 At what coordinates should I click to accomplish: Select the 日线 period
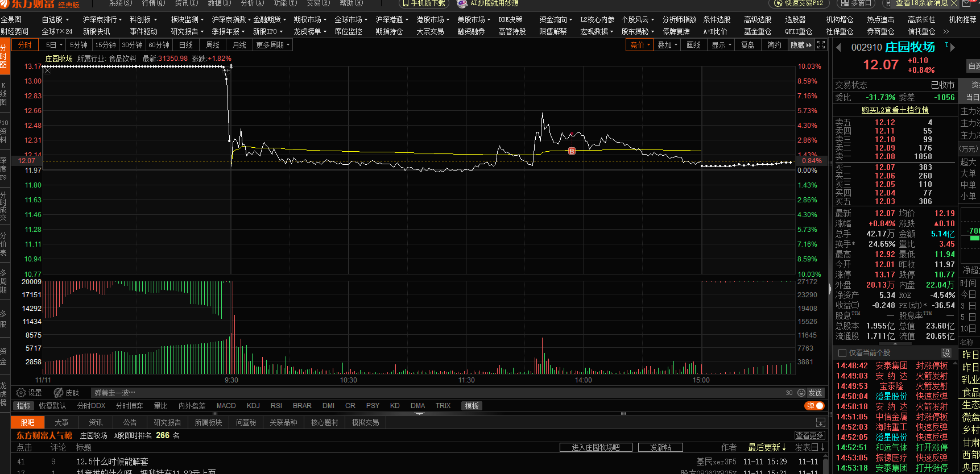(x=185, y=45)
